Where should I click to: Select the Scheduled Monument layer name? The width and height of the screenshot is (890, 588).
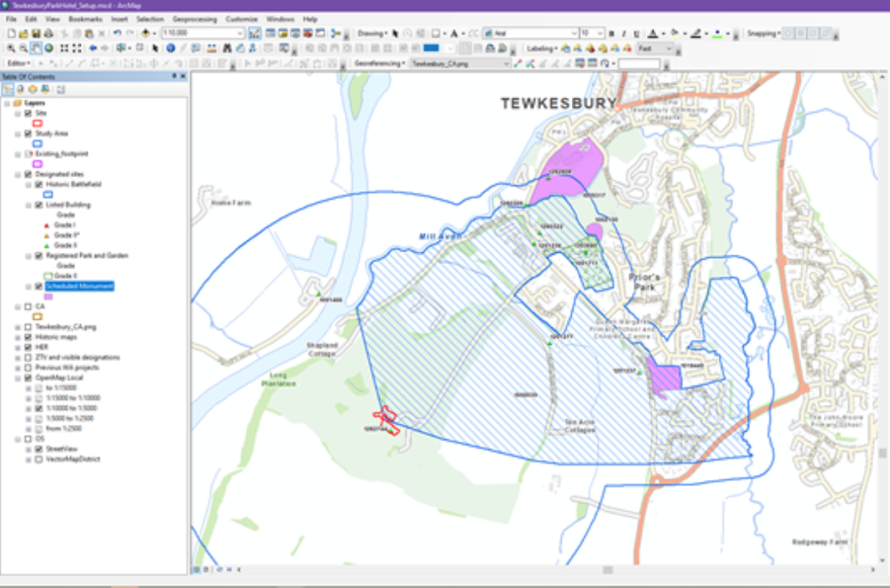pyautogui.click(x=79, y=286)
